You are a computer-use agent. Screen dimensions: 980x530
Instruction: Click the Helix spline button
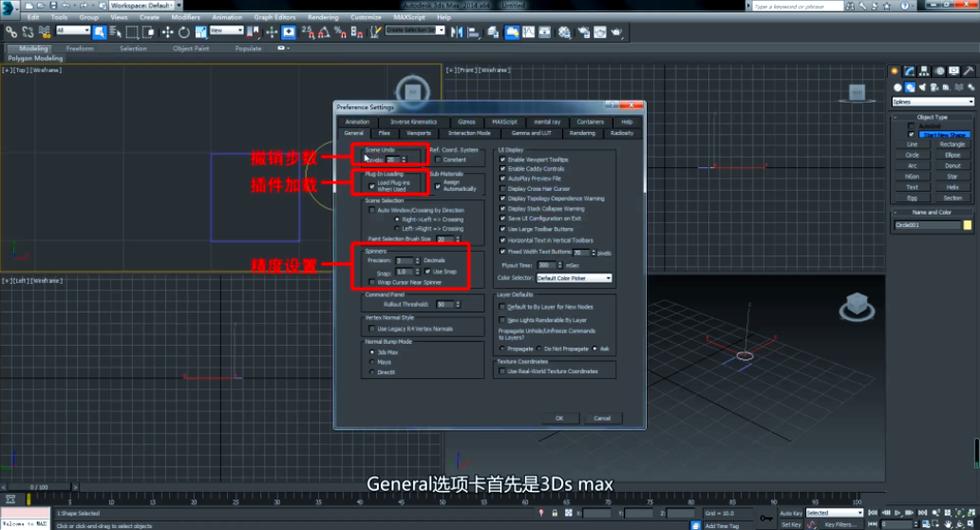(x=952, y=187)
